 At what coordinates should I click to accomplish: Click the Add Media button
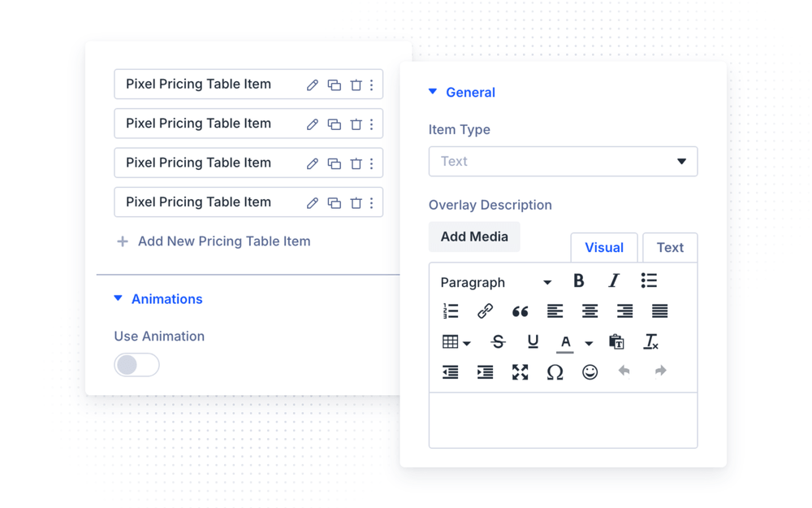(474, 237)
